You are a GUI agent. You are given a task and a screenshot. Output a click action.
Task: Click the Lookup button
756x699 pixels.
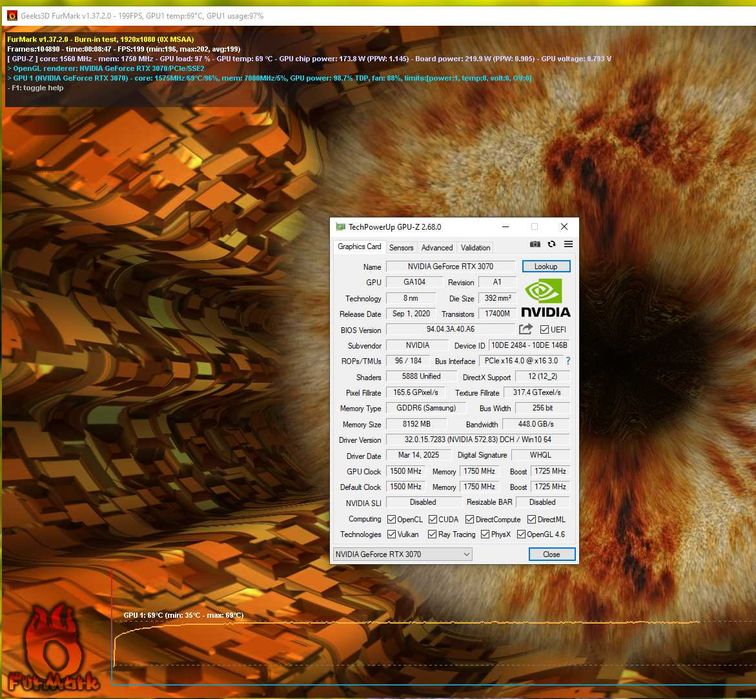click(546, 266)
